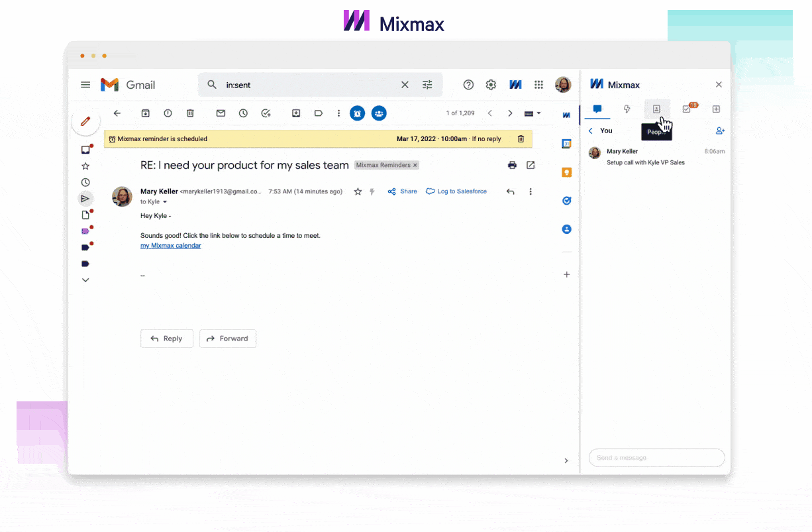Screen dimensions: 812x532
Task: Click the Forward button
Action: click(228, 339)
